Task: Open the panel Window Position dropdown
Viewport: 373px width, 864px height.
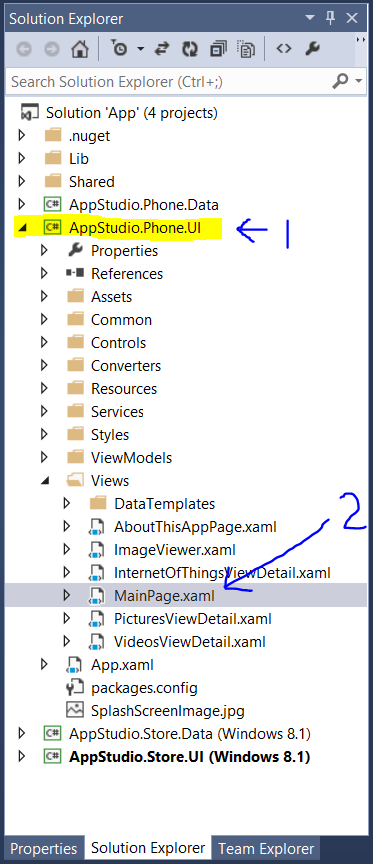Action: click(x=310, y=18)
